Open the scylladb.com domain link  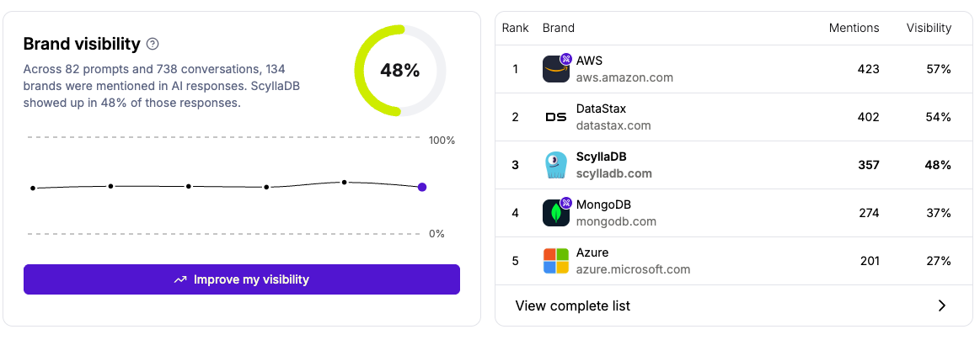(x=614, y=173)
